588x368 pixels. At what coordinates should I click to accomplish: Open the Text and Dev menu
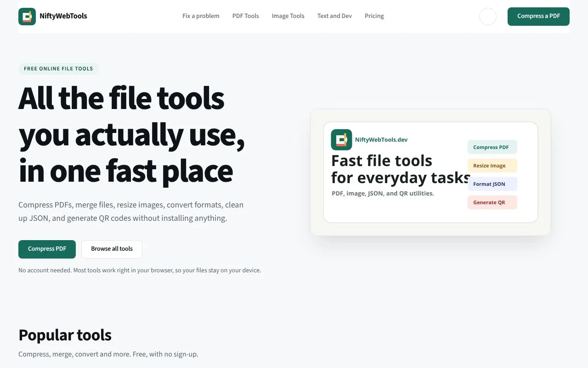334,16
